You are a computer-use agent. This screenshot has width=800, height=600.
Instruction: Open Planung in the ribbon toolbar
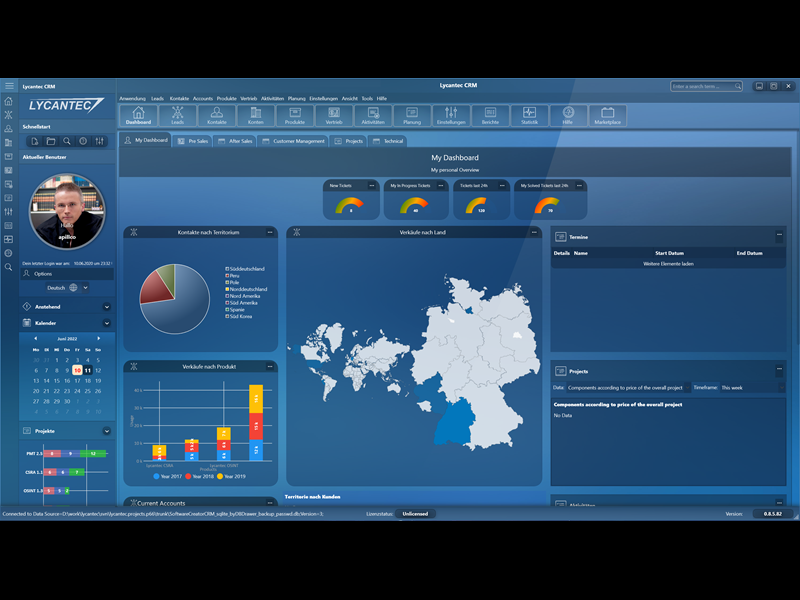coord(412,116)
